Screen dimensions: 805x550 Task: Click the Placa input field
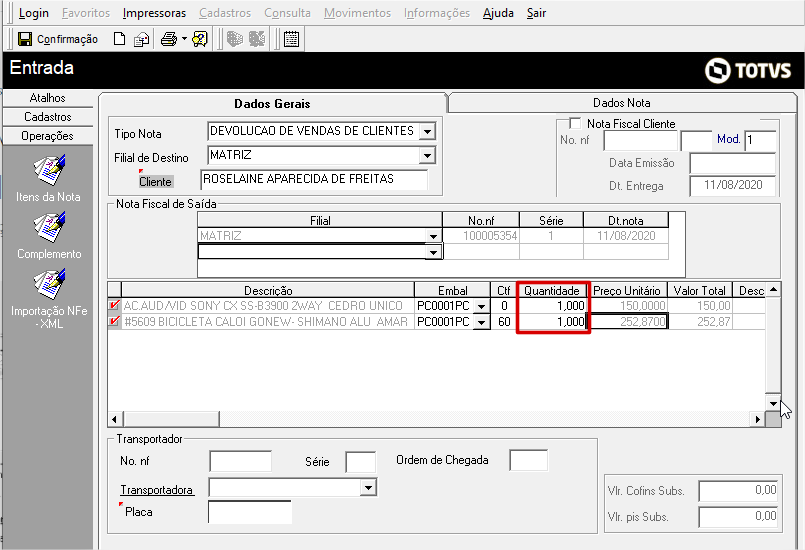250,512
